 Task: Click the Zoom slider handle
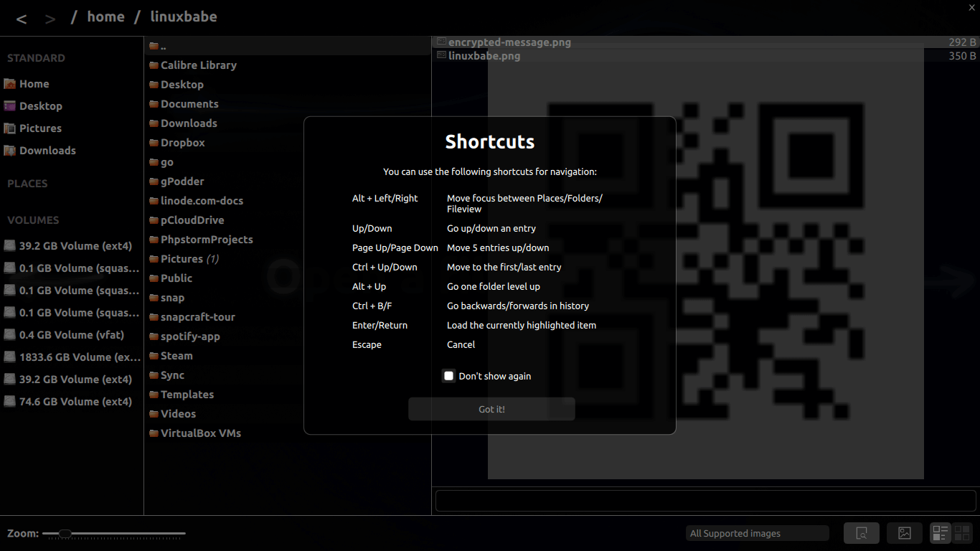point(65,533)
